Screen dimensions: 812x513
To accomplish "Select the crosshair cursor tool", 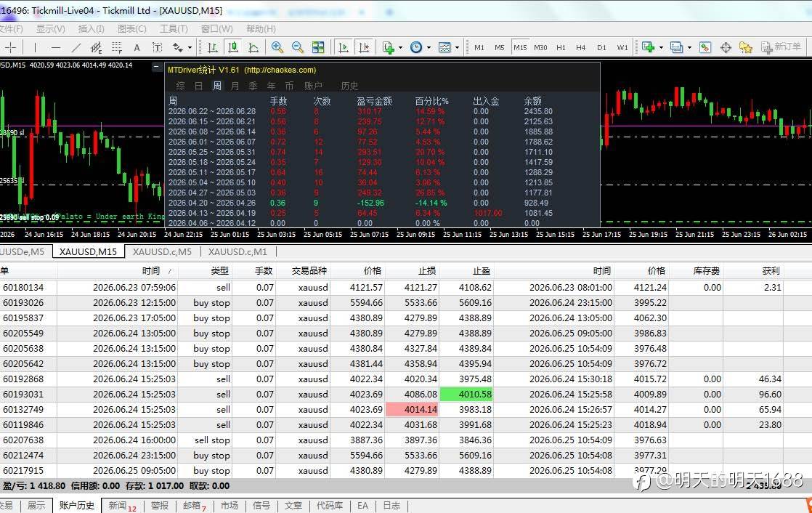I will [x=10, y=48].
